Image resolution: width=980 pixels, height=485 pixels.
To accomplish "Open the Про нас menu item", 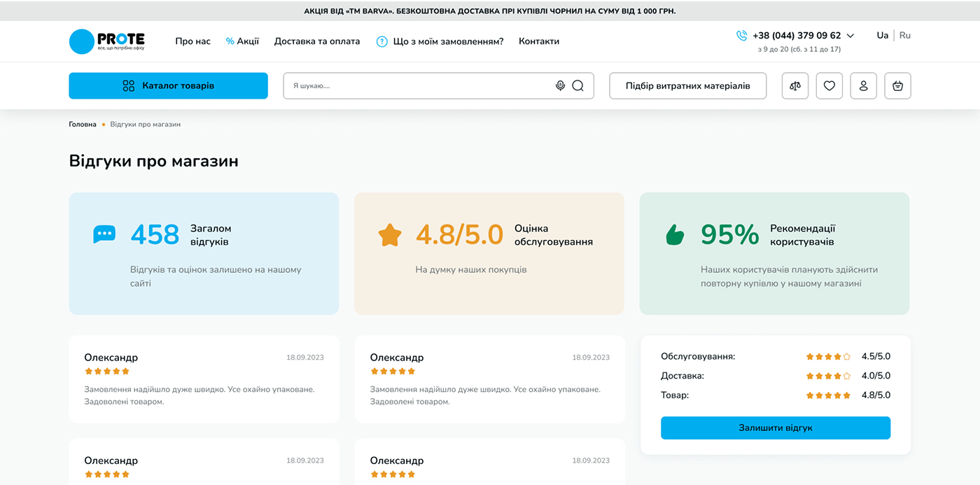I will [192, 41].
